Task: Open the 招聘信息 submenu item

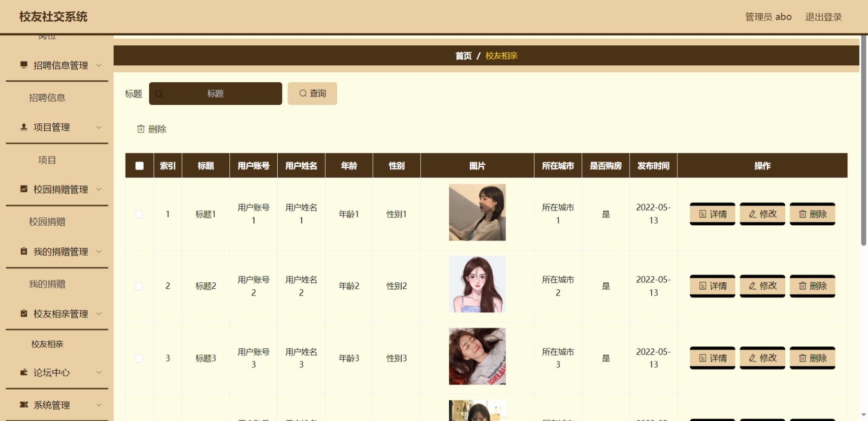Action: (47, 97)
